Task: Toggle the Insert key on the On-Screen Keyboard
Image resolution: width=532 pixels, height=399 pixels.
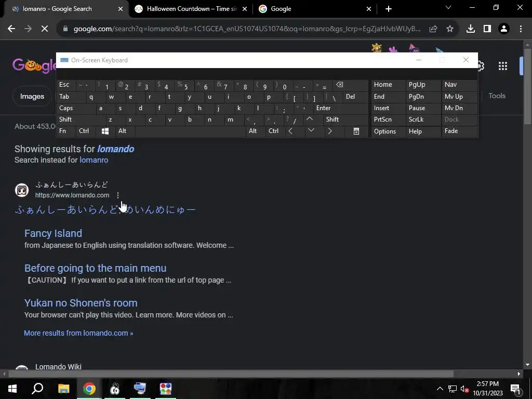Action: [388, 108]
